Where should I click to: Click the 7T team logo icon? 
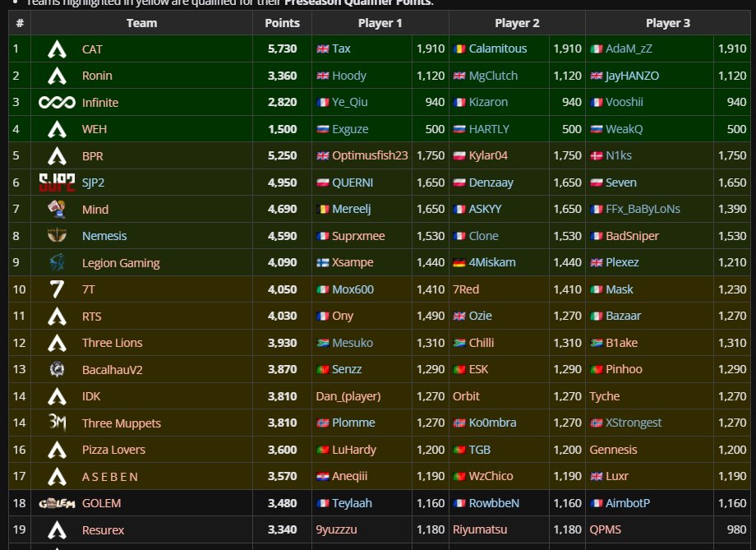pyautogui.click(x=57, y=289)
